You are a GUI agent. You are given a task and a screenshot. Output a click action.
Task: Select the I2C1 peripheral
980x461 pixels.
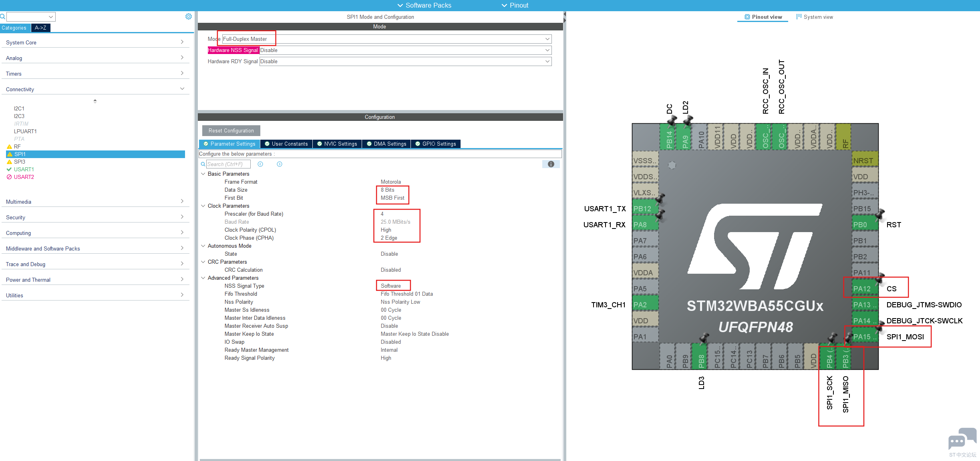pyautogui.click(x=19, y=108)
